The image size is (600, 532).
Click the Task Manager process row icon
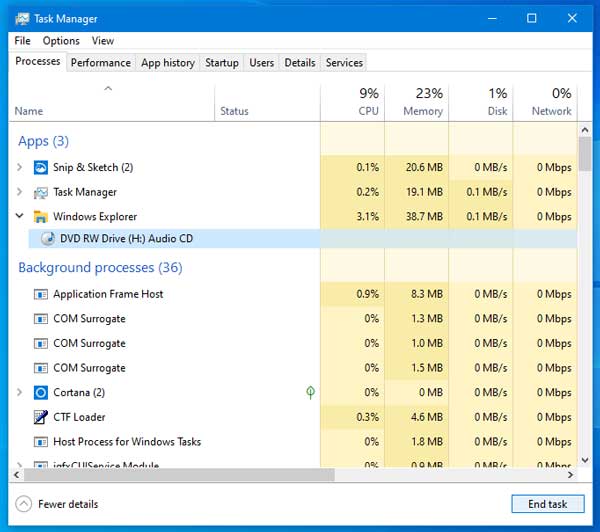coord(41,193)
